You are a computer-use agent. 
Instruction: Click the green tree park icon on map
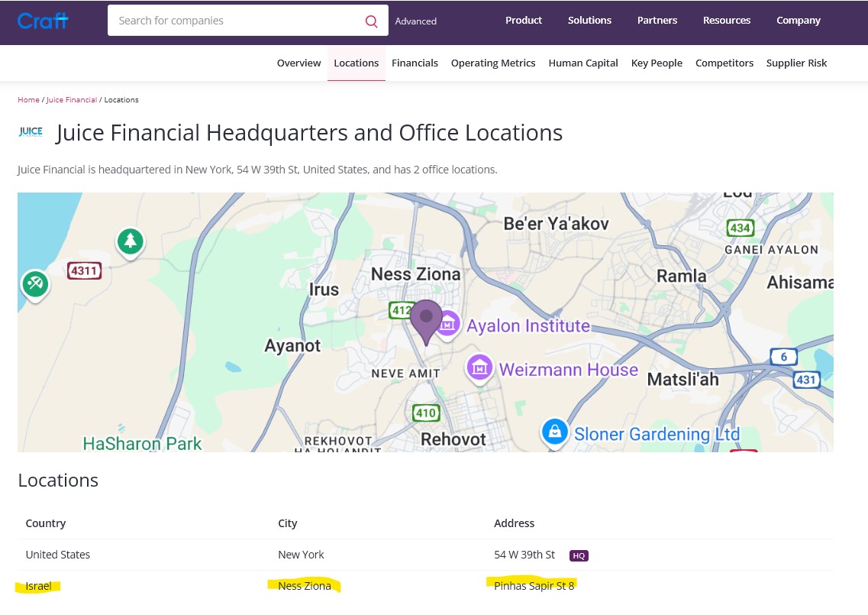pos(130,241)
